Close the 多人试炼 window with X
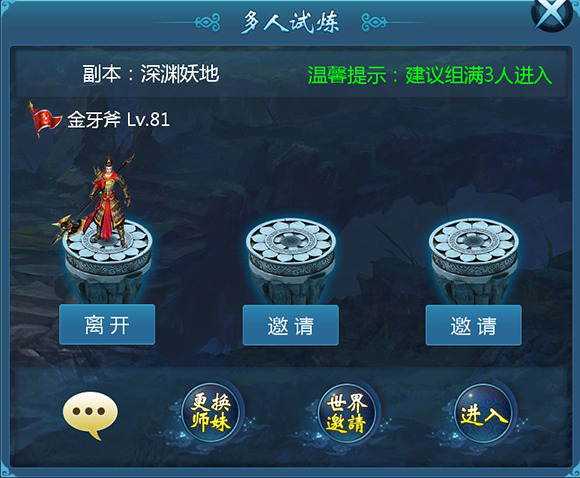Viewport: 580px width, 478px height. tap(552, 14)
